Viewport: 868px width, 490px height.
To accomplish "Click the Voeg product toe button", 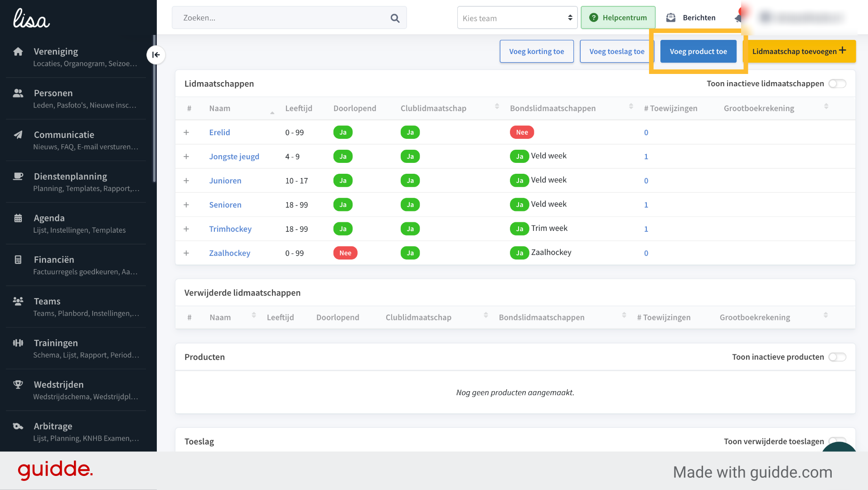I will point(698,51).
